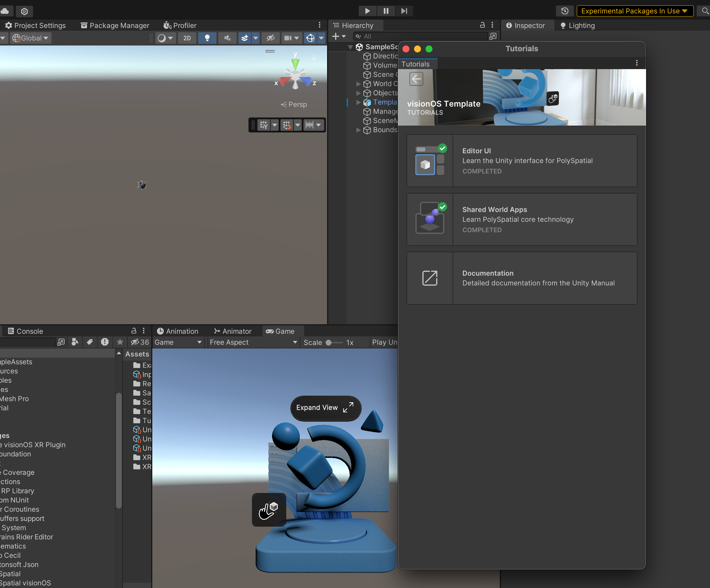Viewport: 710px width, 588px height.
Task: Click the Hierarchy search field
Action: coord(421,36)
